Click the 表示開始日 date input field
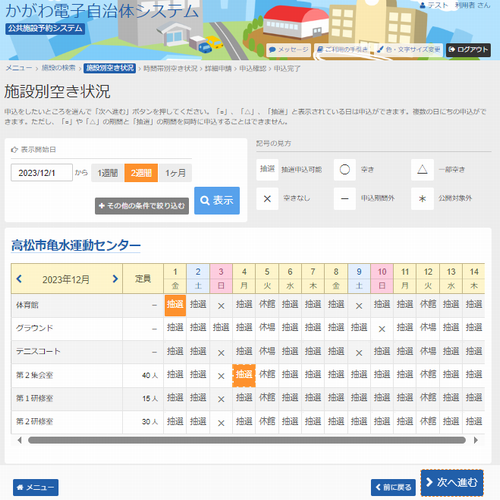This screenshot has width=500, height=500. tap(42, 173)
